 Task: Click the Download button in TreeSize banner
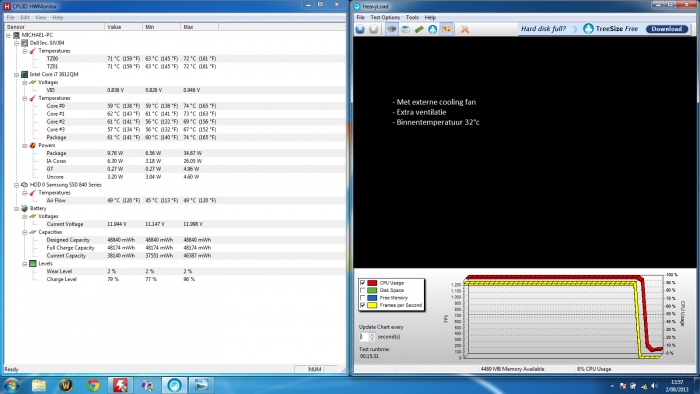(667, 29)
